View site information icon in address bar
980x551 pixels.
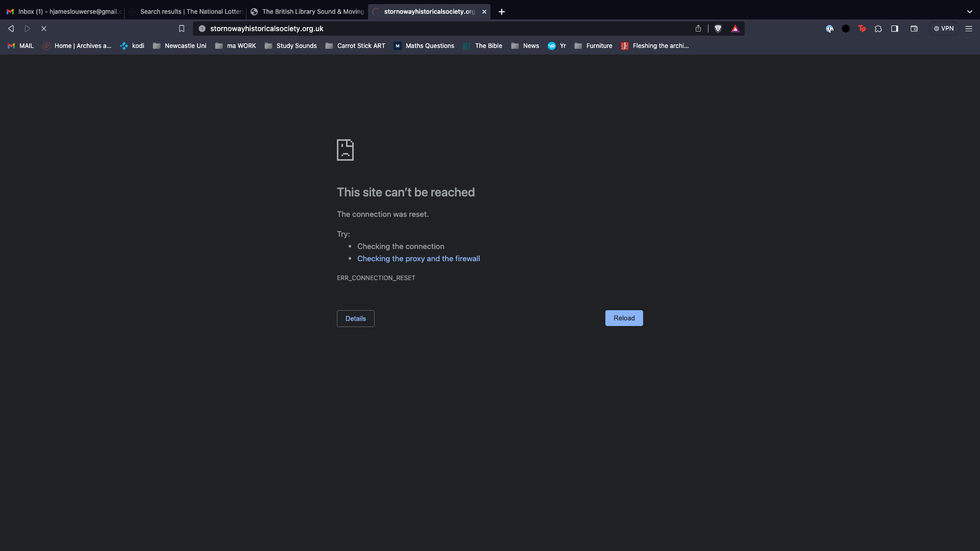click(x=202, y=29)
